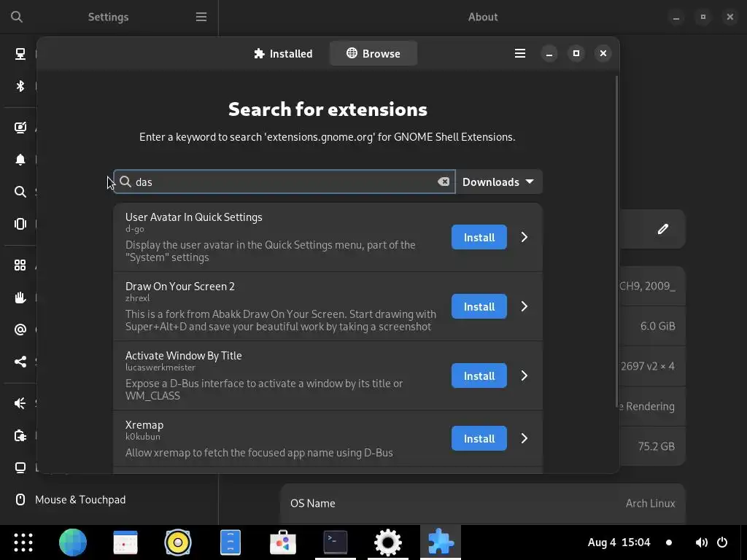Screen dimensions: 747x560
Task: Expand details for Xremap extension
Action: click(x=524, y=438)
